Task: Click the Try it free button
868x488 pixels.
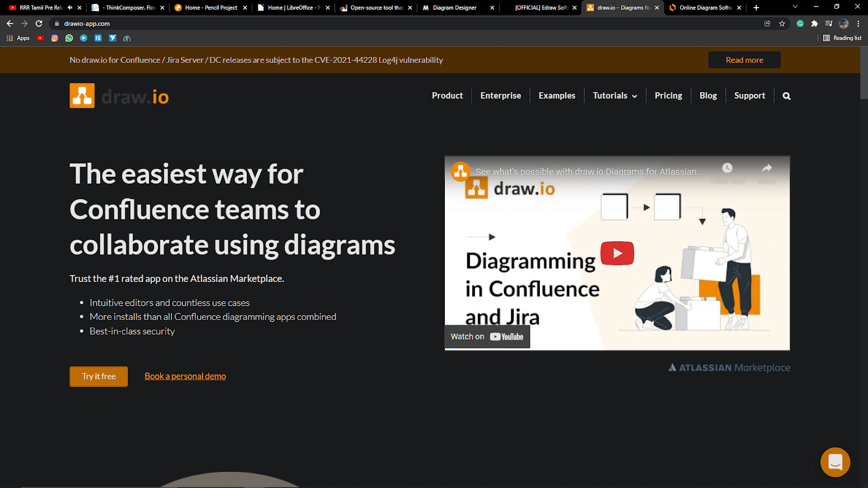Action: [99, 376]
